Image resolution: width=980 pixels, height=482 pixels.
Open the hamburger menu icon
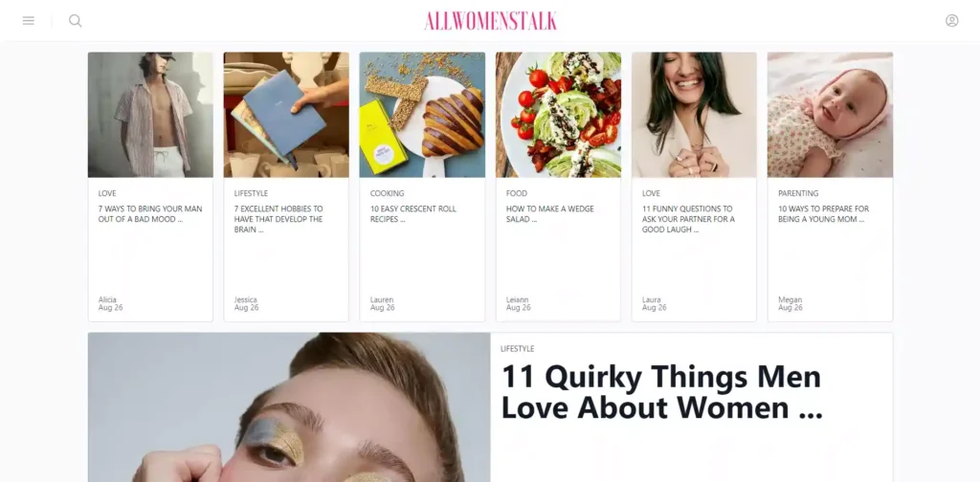[28, 21]
